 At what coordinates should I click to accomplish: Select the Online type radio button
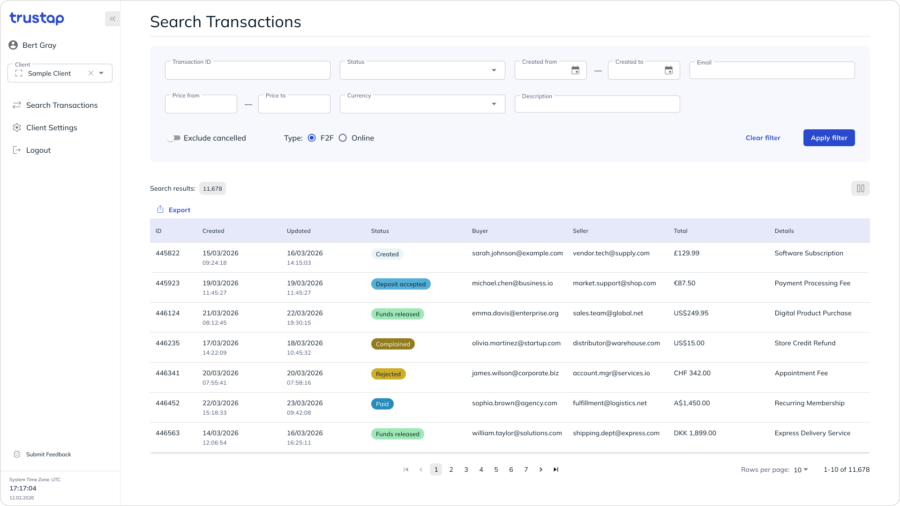343,138
